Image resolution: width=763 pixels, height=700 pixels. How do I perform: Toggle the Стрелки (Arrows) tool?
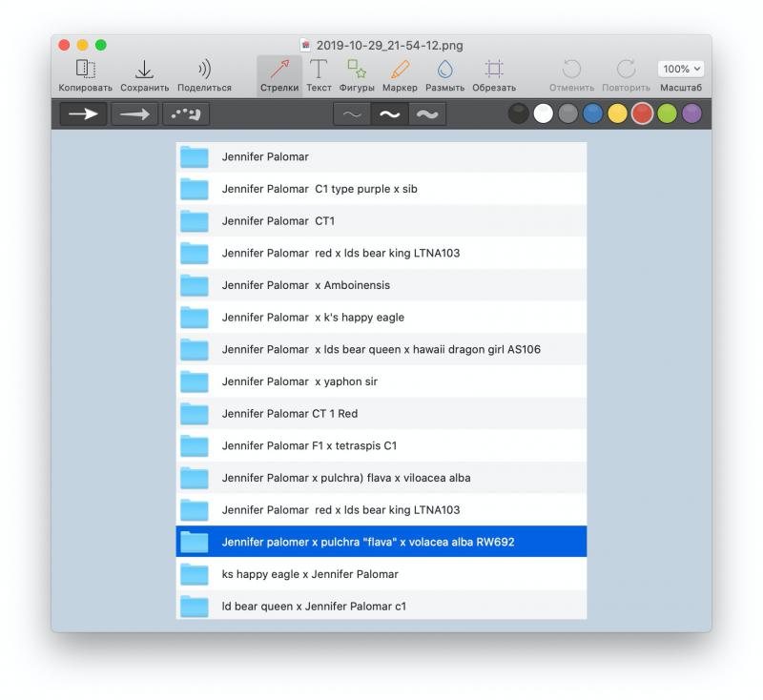279,70
